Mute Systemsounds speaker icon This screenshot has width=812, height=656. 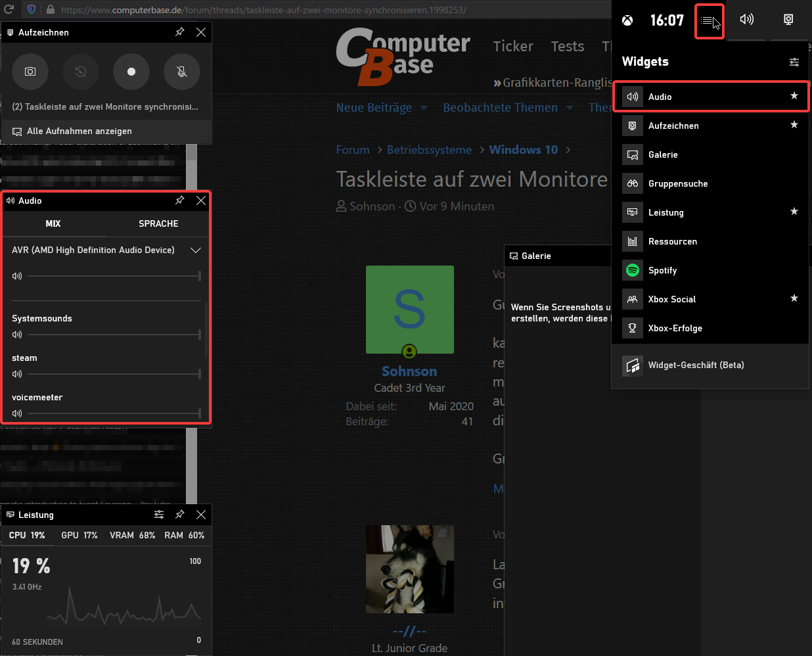point(17,335)
